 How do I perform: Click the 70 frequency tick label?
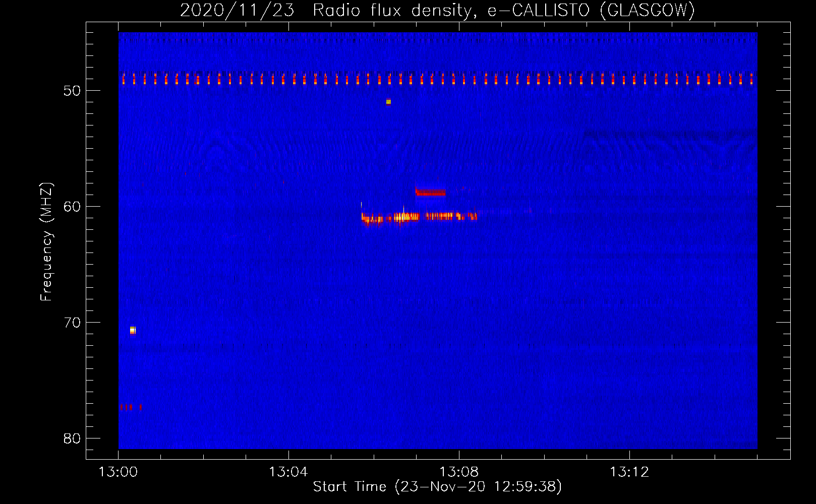(x=72, y=322)
